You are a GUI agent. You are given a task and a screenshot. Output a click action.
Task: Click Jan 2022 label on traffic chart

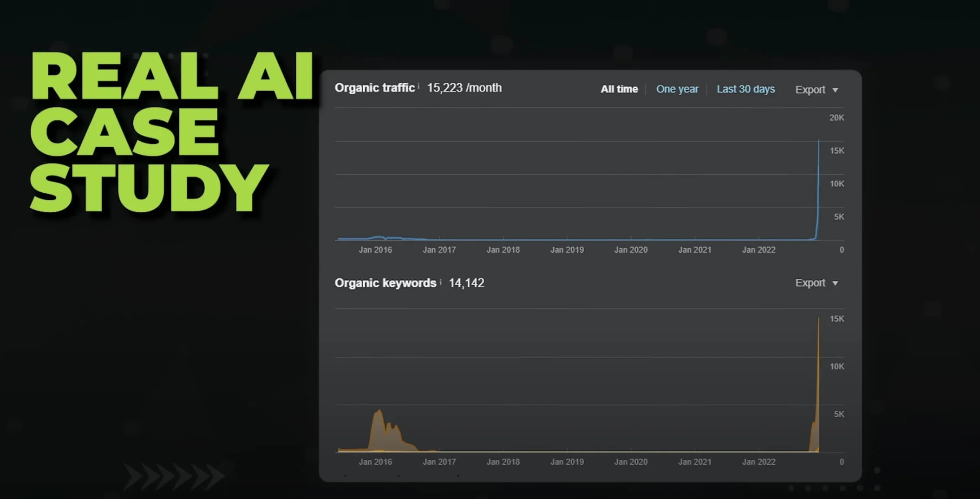pos(759,250)
